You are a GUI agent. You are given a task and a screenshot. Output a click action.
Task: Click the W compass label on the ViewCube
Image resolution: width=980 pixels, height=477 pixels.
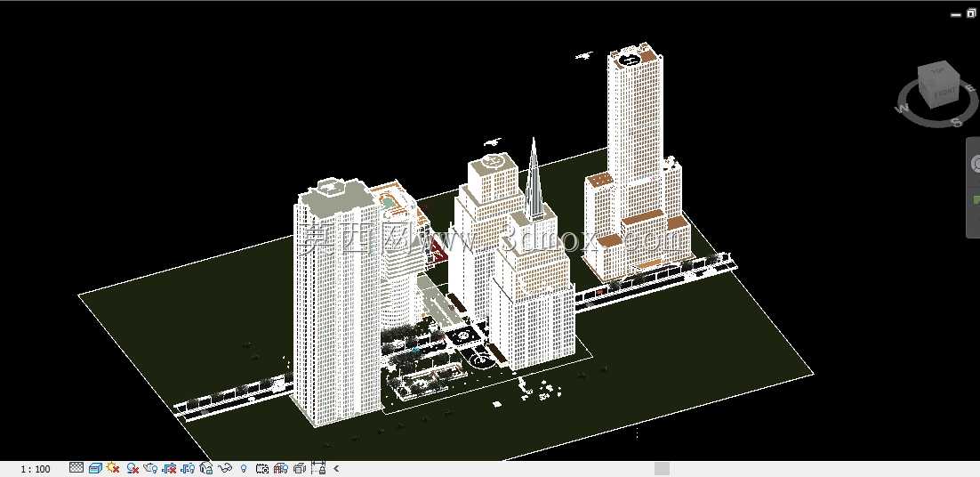(902, 109)
